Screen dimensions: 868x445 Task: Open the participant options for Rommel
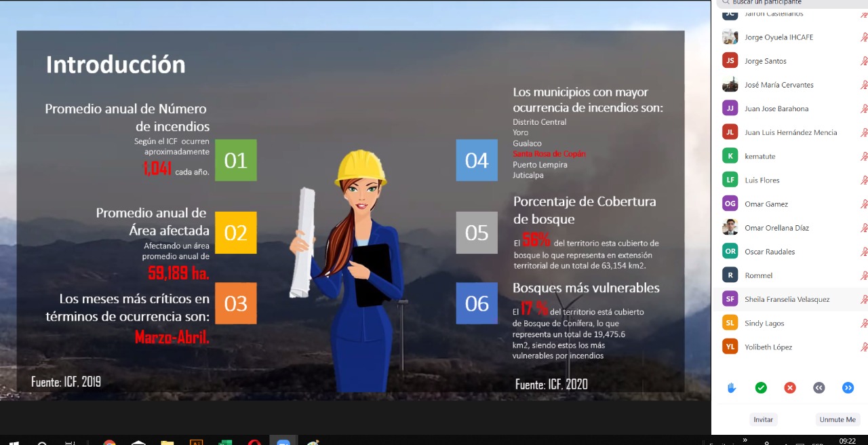pos(864,275)
